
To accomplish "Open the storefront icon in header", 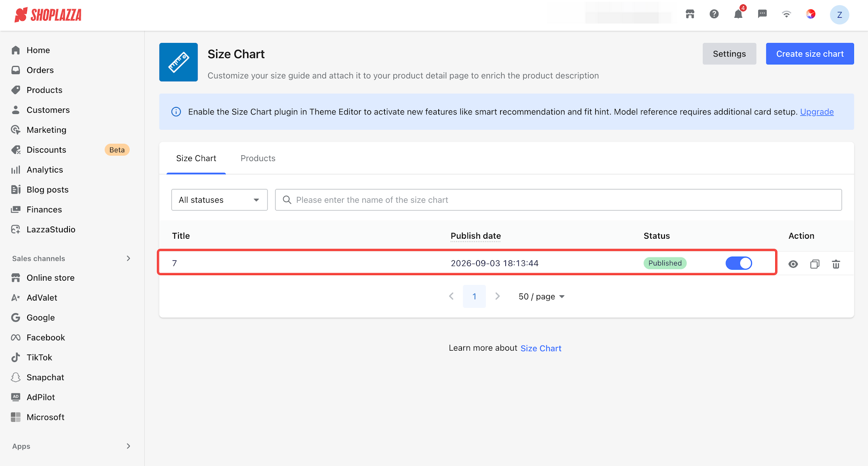I will click(x=690, y=14).
